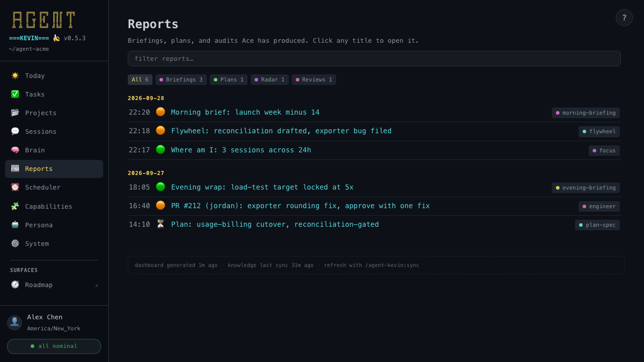Filter reports by Briefings 3
The width and height of the screenshot is (644, 362).
[x=181, y=79]
